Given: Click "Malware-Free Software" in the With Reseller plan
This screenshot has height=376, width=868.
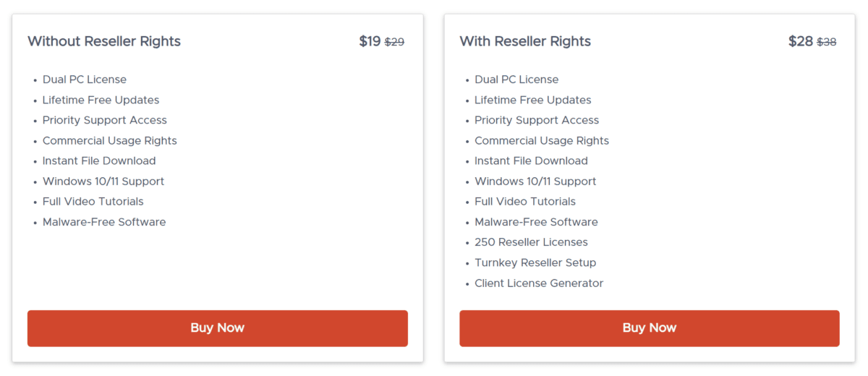Looking at the screenshot, I should point(536,222).
